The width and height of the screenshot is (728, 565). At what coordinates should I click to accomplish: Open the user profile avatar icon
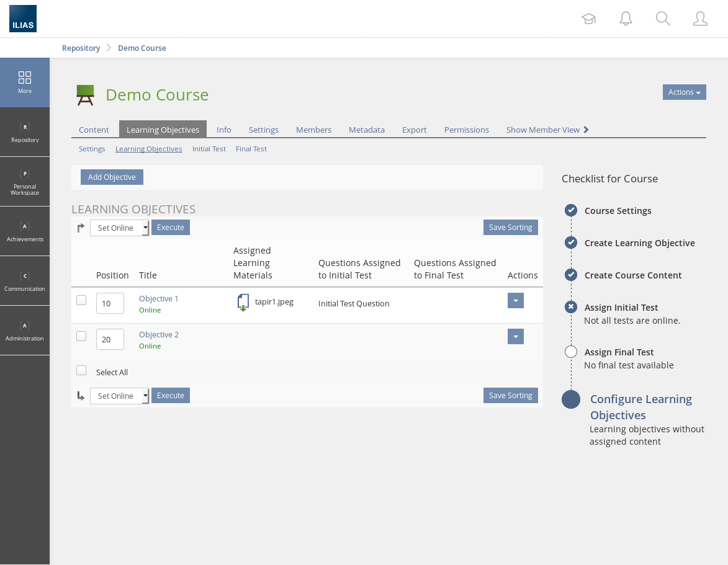[x=700, y=19]
